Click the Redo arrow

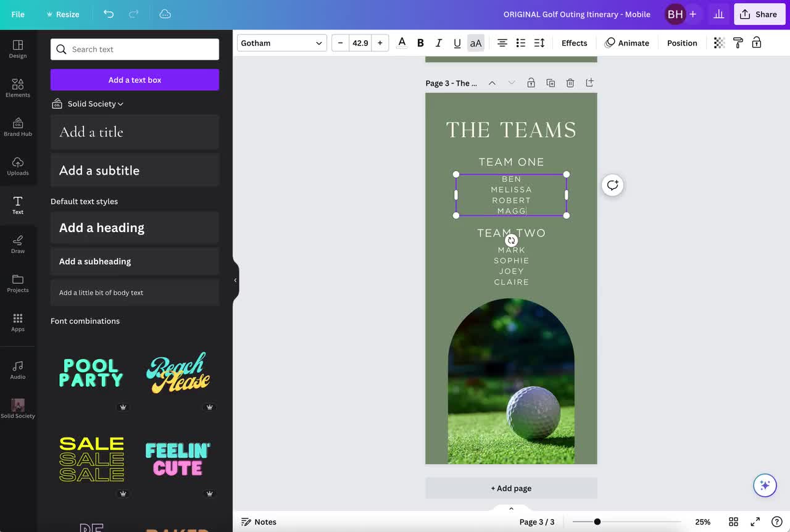(x=133, y=14)
